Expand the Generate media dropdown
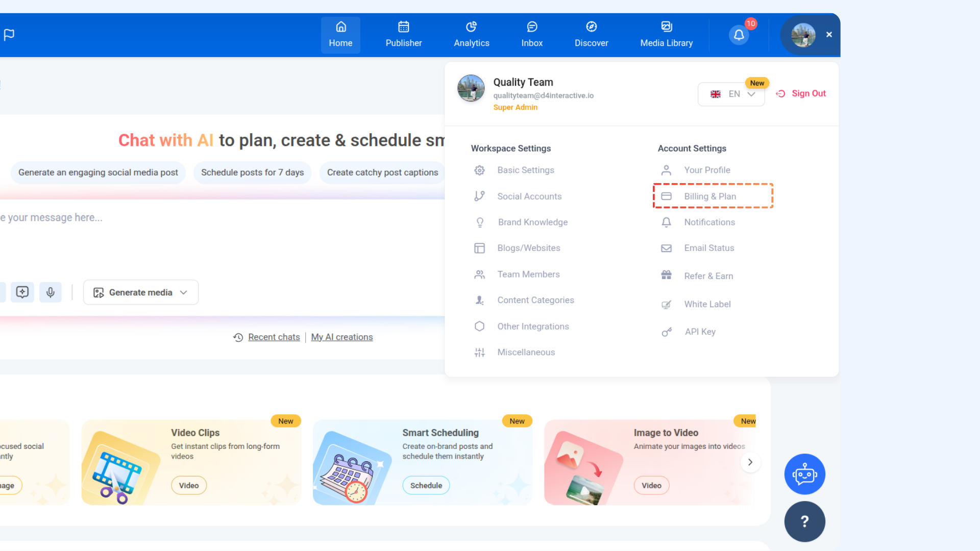Viewport: 980px width, 551px height. [x=141, y=292]
